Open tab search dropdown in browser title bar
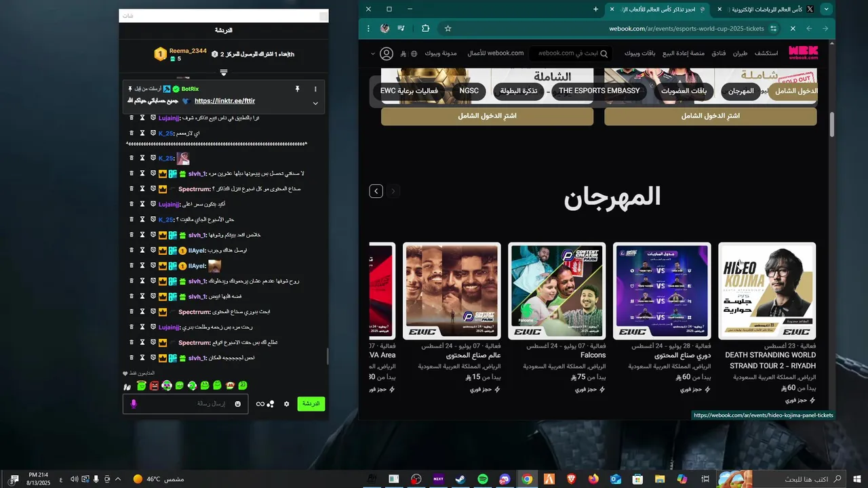Image resolution: width=868 pixels, height=488 pixels. pos(826,9)
